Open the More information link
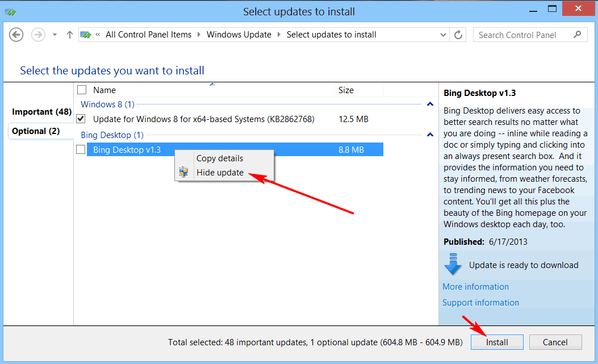This screenshot has width=598, height=364. 475,287
